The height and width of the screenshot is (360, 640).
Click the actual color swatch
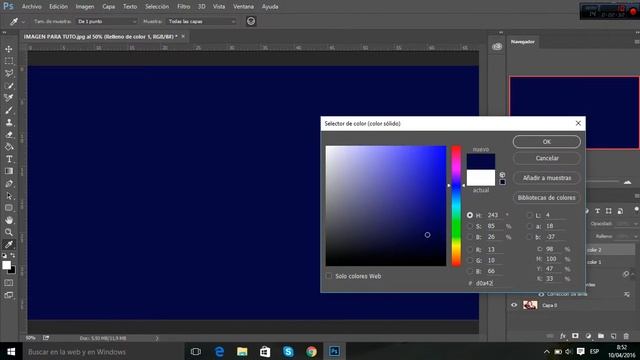(x=481, y=178)
